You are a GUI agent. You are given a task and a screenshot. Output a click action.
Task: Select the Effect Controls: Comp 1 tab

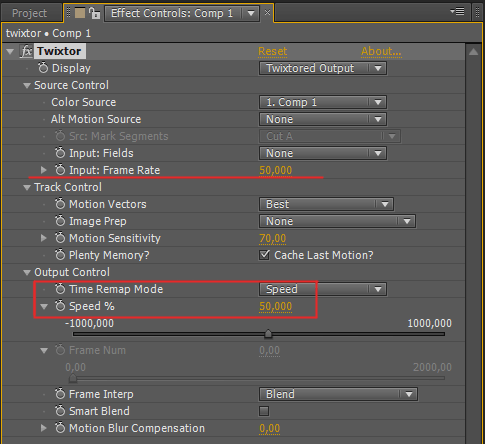172,13
